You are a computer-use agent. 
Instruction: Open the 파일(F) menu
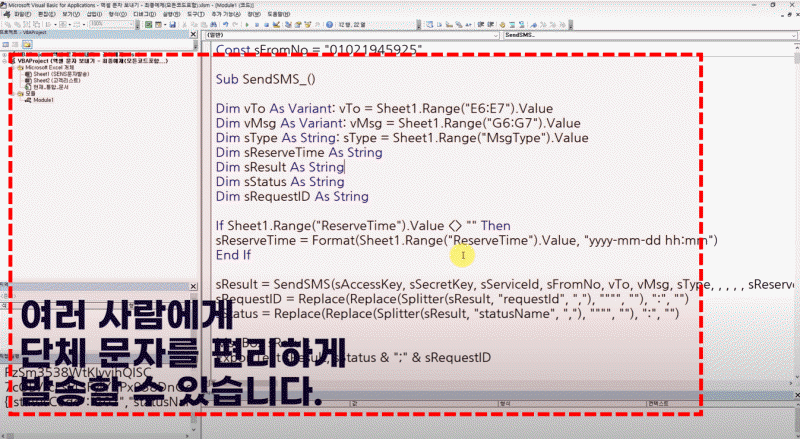pyautogui.click(x=21, y=15)
